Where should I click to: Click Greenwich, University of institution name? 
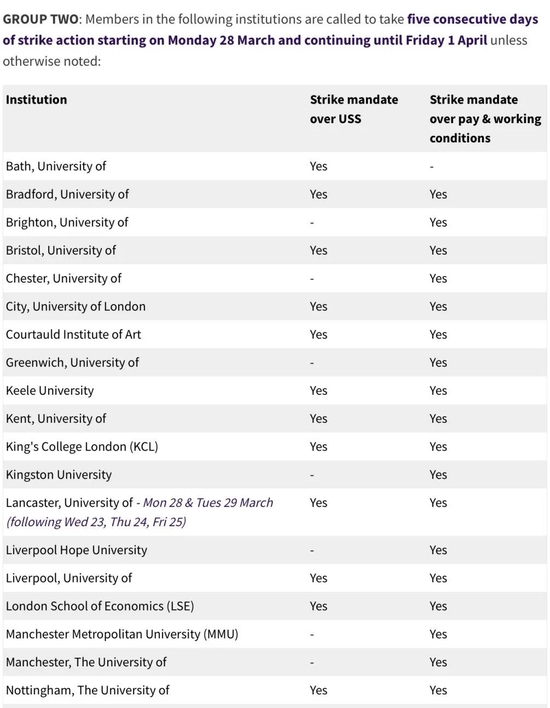coord(72,362)
